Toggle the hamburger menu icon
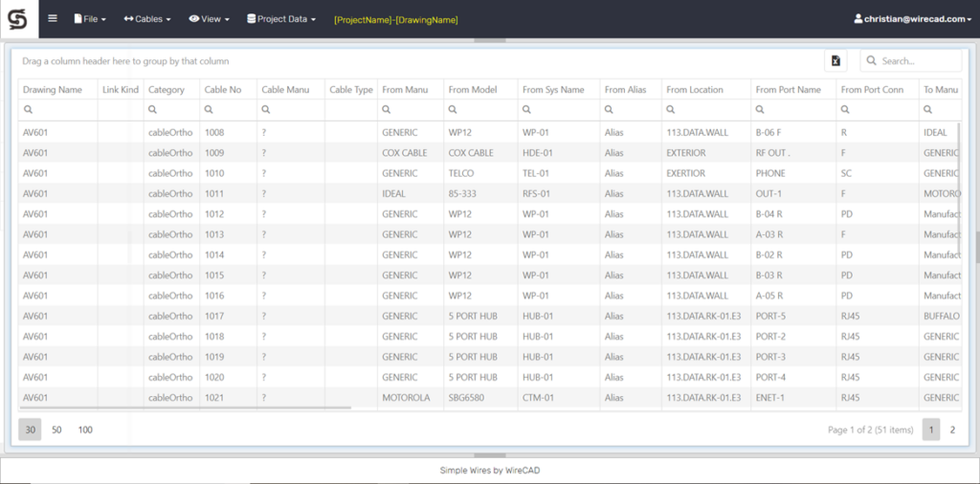 (53, 18)
